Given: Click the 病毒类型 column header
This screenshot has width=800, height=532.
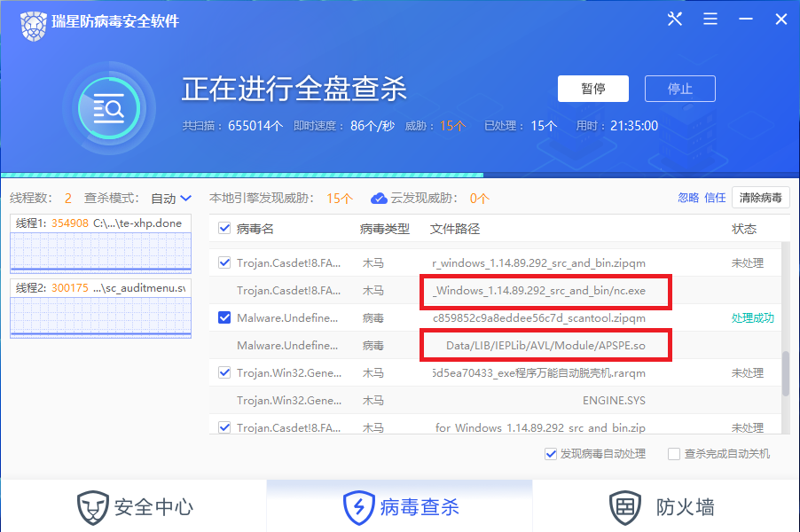Looking at the screenshot, I should tap(385, 229).
